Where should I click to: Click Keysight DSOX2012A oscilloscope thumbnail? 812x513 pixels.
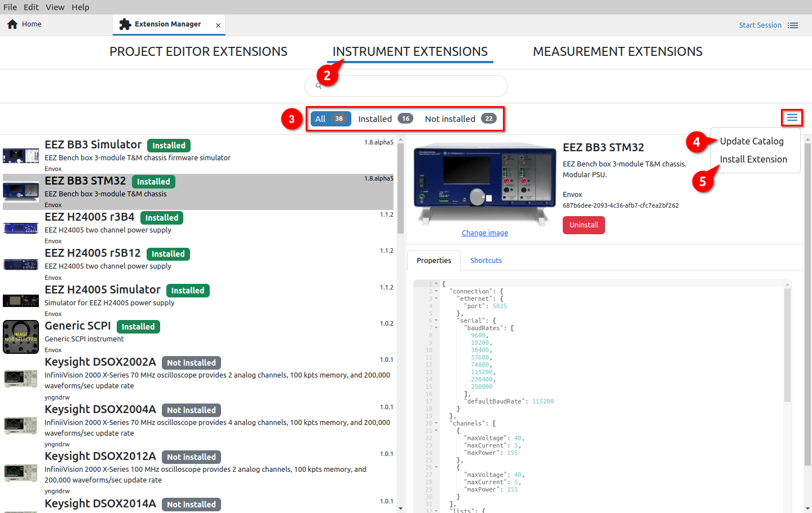[x=21, y=472]
